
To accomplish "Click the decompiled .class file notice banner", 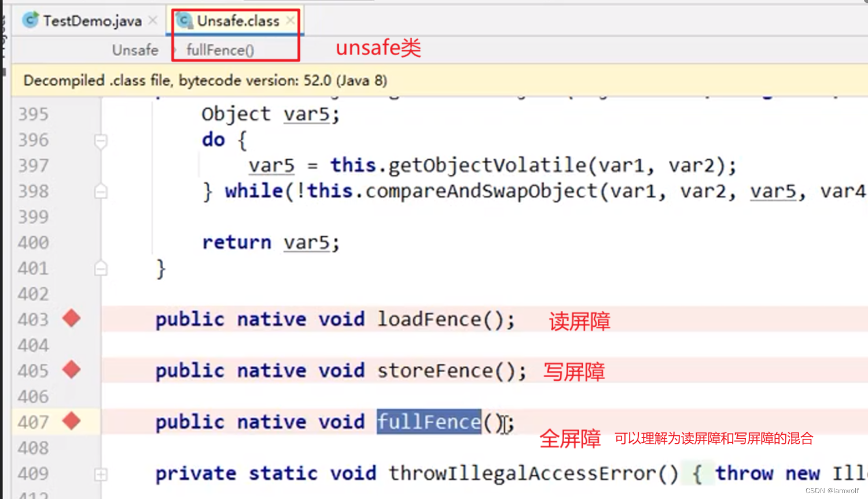I will coord(440,80).
